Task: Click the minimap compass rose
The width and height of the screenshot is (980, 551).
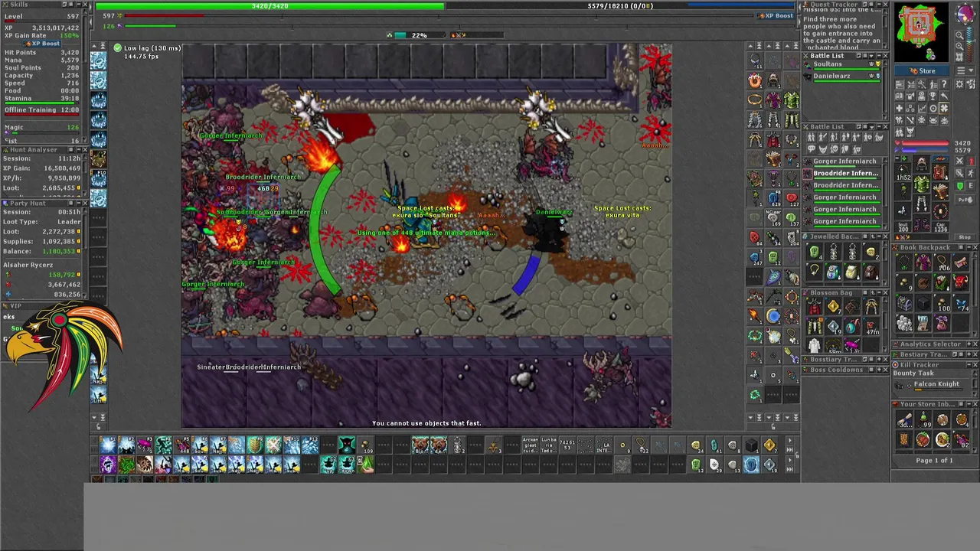Action: (966, 15)
